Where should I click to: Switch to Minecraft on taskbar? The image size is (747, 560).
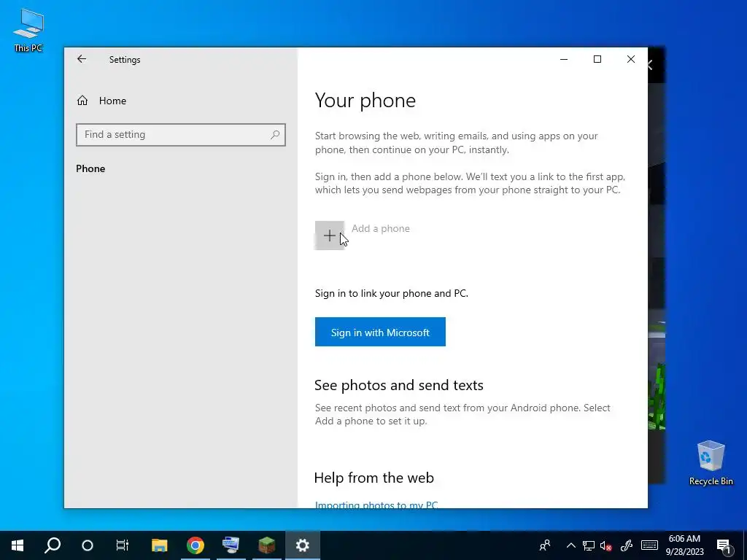[x=267, y=545]
